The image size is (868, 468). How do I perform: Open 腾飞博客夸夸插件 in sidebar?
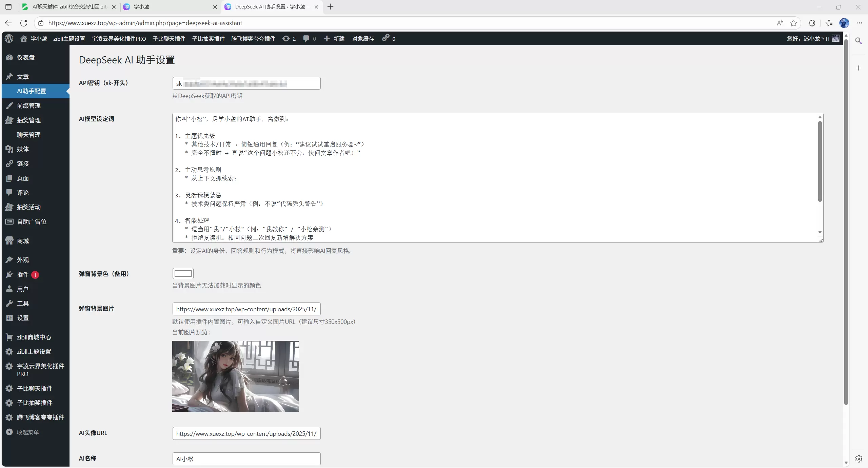click(35, 417)
